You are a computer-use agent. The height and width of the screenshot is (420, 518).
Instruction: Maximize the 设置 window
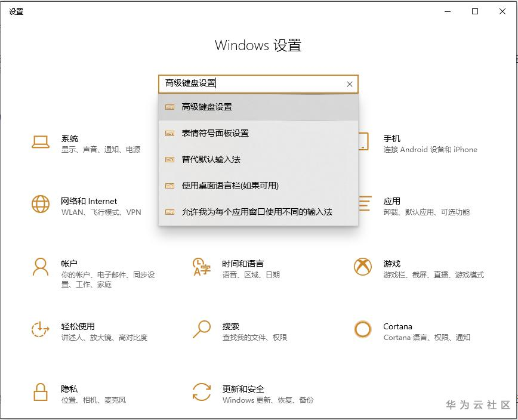(475, 11)
